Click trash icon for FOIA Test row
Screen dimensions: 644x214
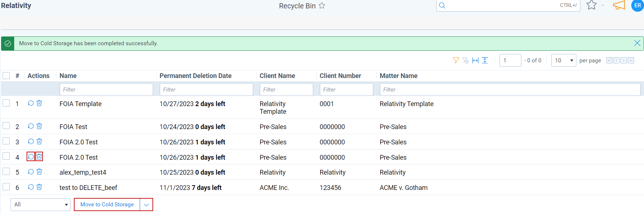tap(39, 126)
